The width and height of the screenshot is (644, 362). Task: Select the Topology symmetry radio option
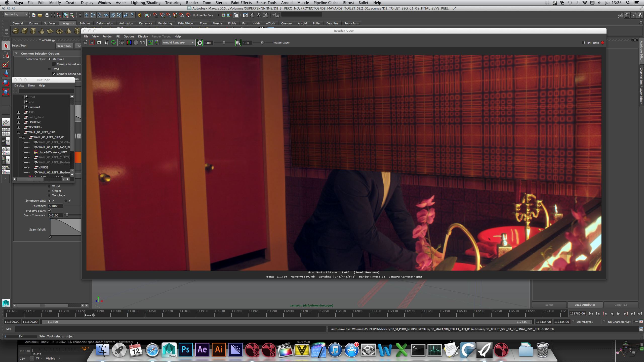pyautogui.click(x=49, y=195)
